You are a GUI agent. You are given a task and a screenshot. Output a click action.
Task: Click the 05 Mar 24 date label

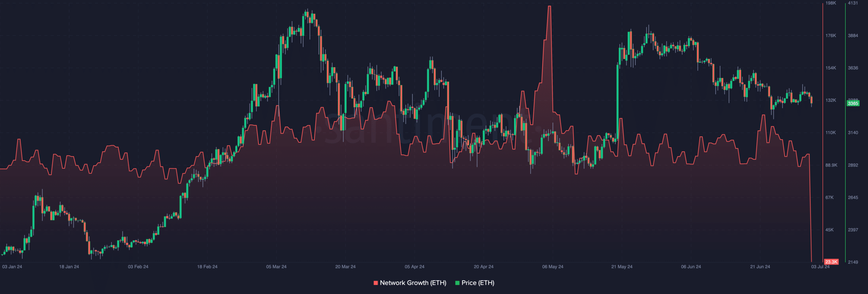(276, 267)
